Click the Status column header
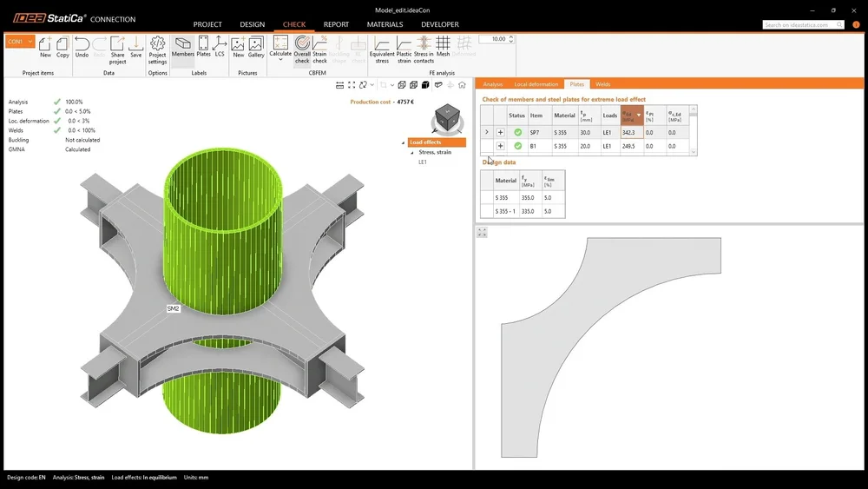The height and width of the screenshot is (489, 868). click(x=516, y=116)
